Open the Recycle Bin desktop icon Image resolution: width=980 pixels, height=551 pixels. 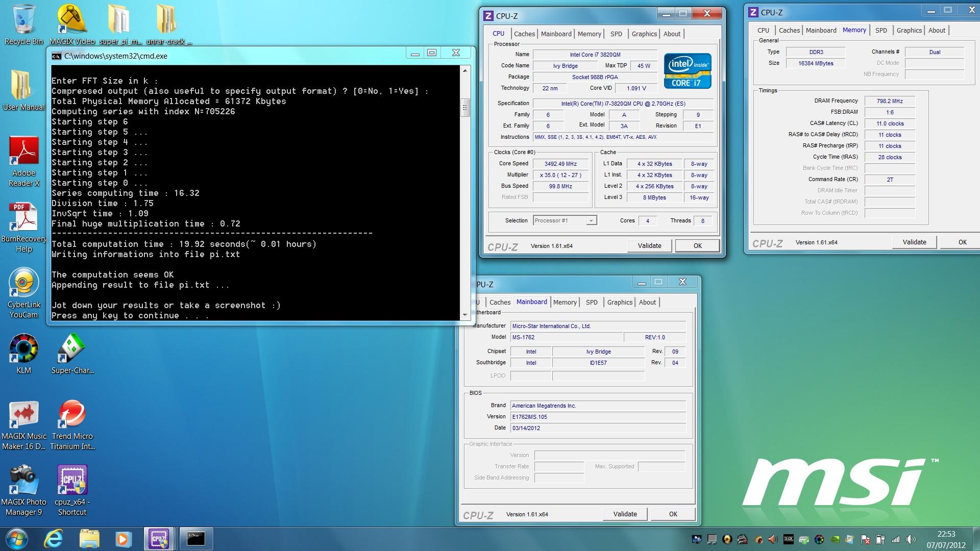point(23,24)
